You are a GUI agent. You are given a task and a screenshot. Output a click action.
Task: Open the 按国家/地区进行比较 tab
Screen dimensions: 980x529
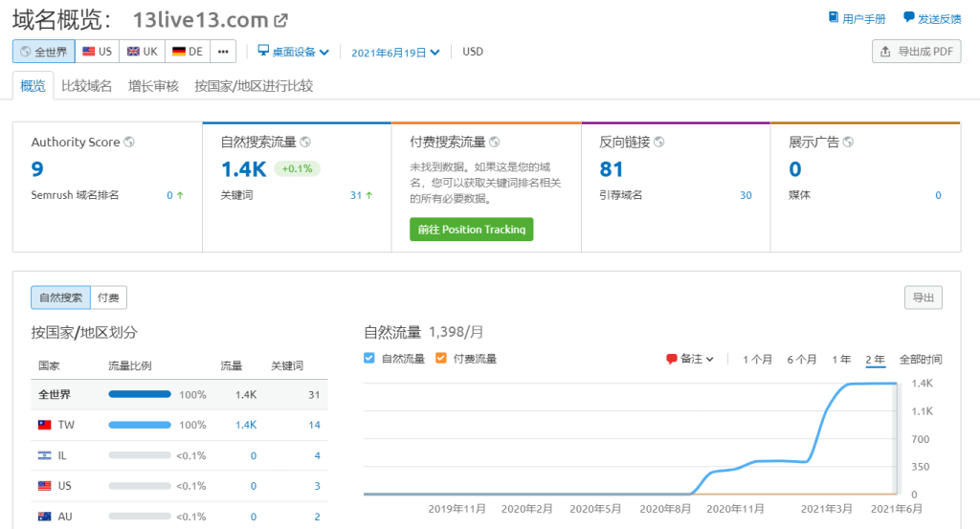pos(254,86)
